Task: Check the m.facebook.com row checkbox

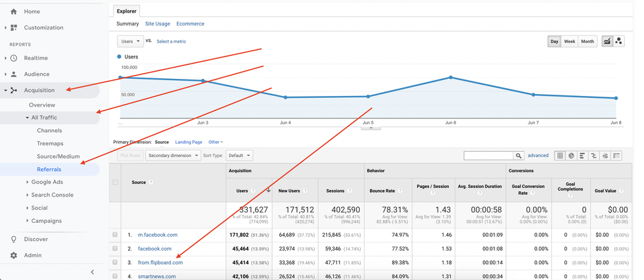Action: click(115, 235)
